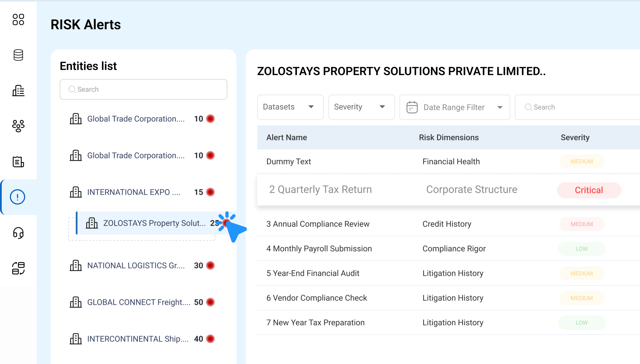Open the dashboard grid icon in sidebar

pyautogui.click(x=18, y=19)
